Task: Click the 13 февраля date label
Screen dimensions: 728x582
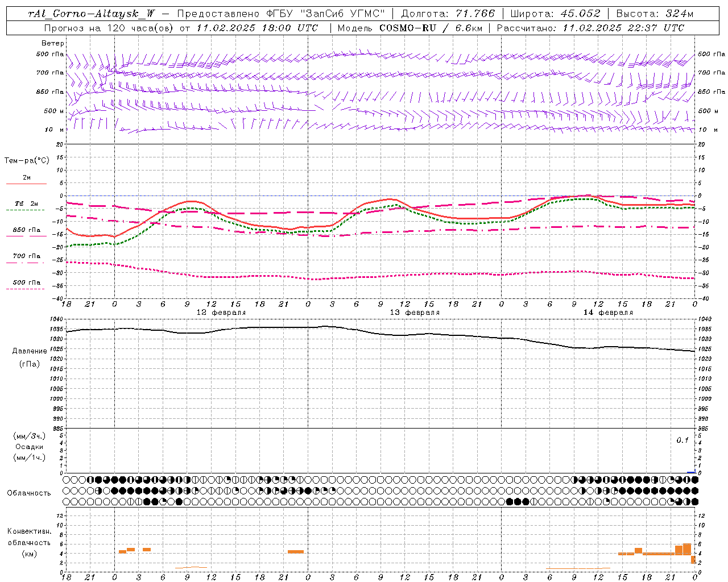Action: coord(415,313)
